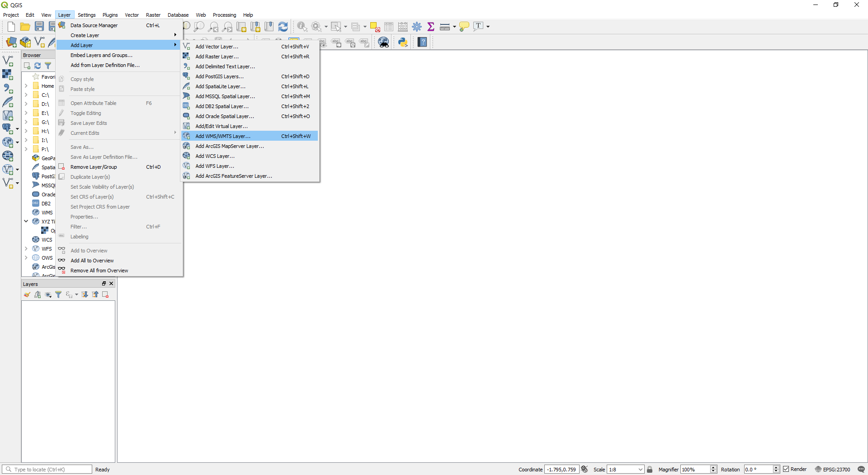The width and height of the screenshot is (868, 475).
Task: Click Add Delimited Text Layer left icon
Action: [8, 88]
